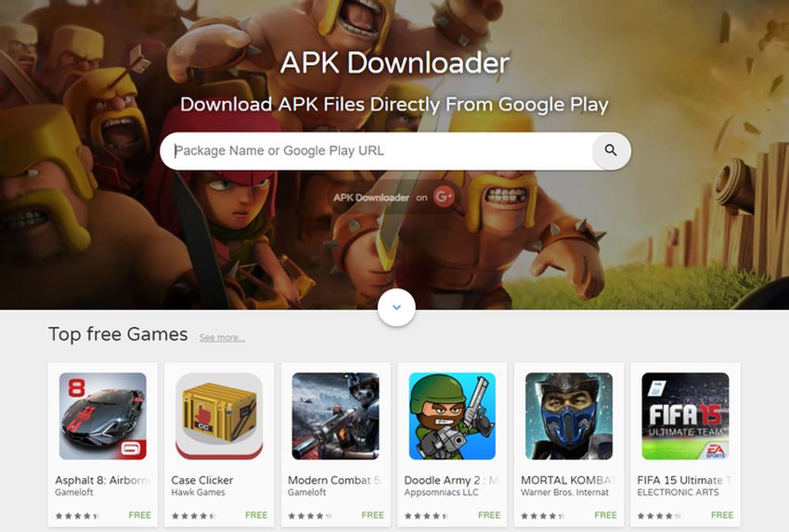Follow the See more link

(x=222, y=338)
